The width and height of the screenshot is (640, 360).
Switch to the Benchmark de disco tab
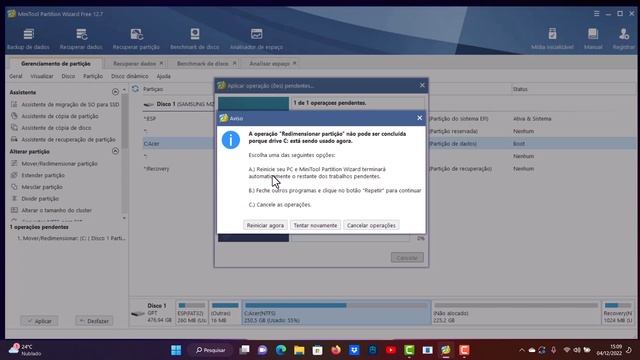(202, 64)
